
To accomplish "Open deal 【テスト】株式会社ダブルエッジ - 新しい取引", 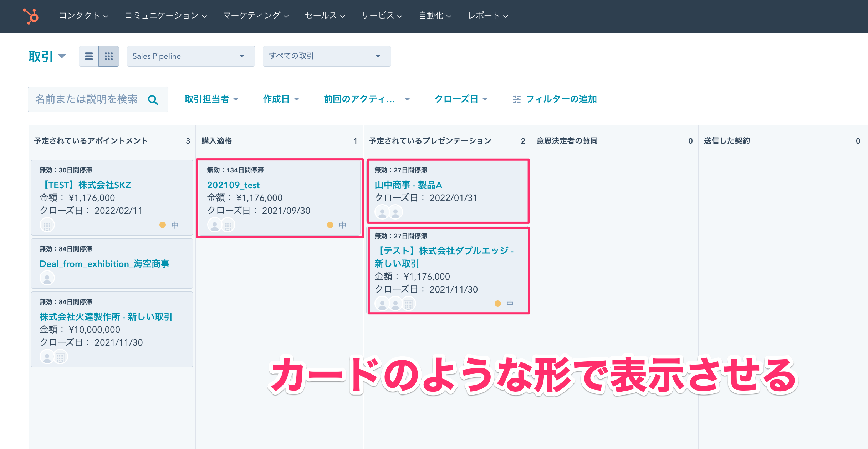I will [x=444, y=257].
